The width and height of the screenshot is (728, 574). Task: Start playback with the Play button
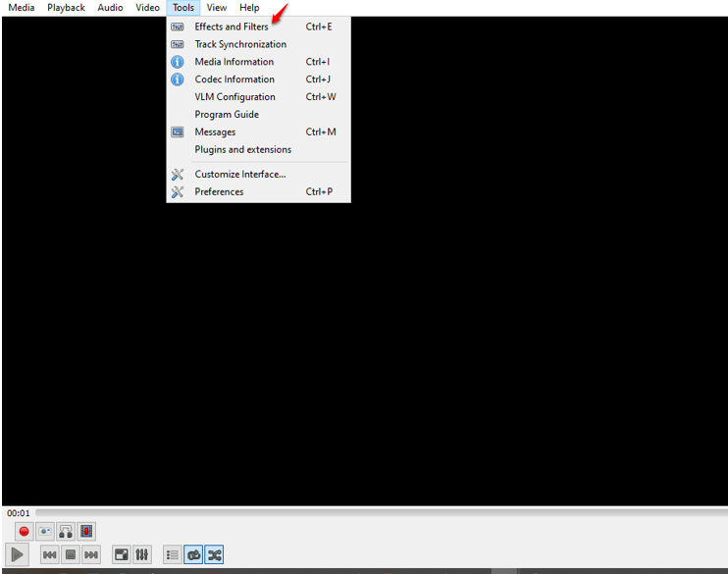pyautogui.click(x=18, y=554)
